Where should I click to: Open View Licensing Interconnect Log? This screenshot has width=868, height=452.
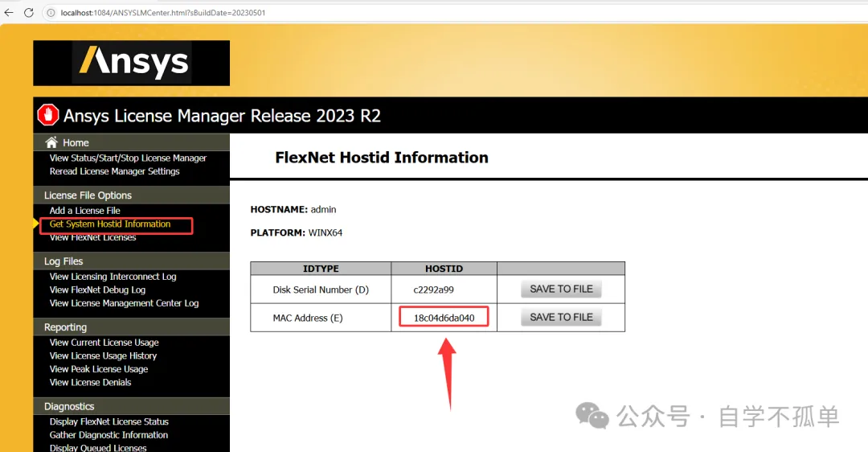pos(113,277)
